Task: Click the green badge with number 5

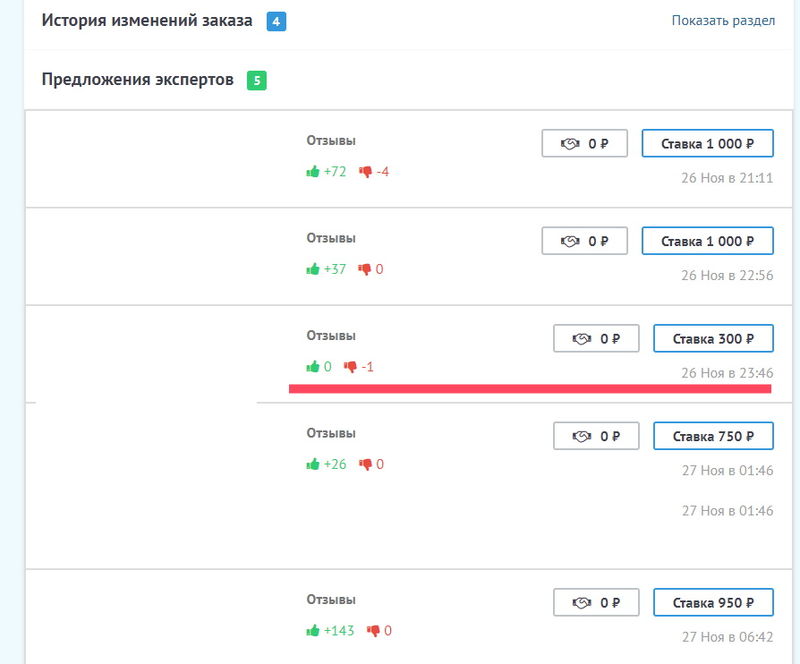Action: pos(256,80)
